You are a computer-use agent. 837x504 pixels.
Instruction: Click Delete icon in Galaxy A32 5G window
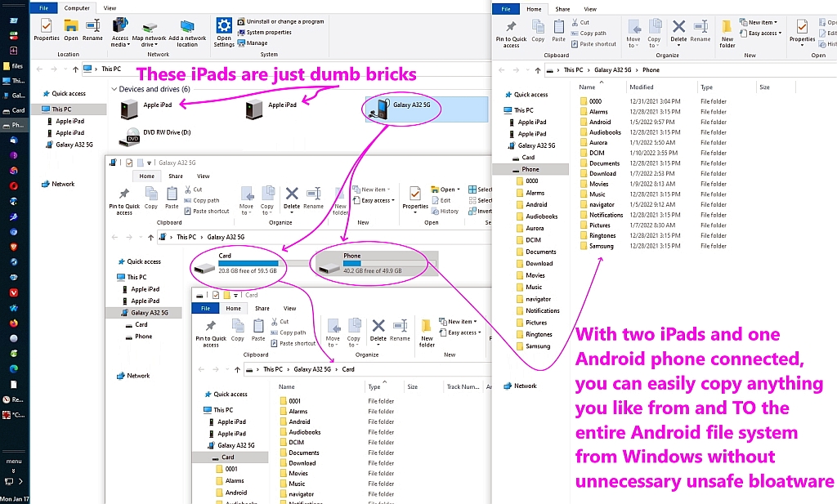[x=292, y=198]
